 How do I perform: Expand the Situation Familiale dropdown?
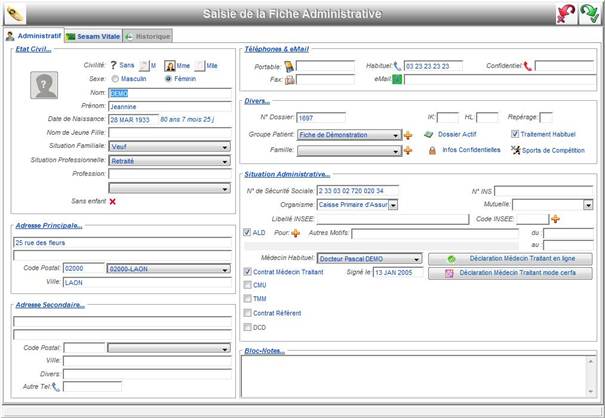tap(225, 146)
